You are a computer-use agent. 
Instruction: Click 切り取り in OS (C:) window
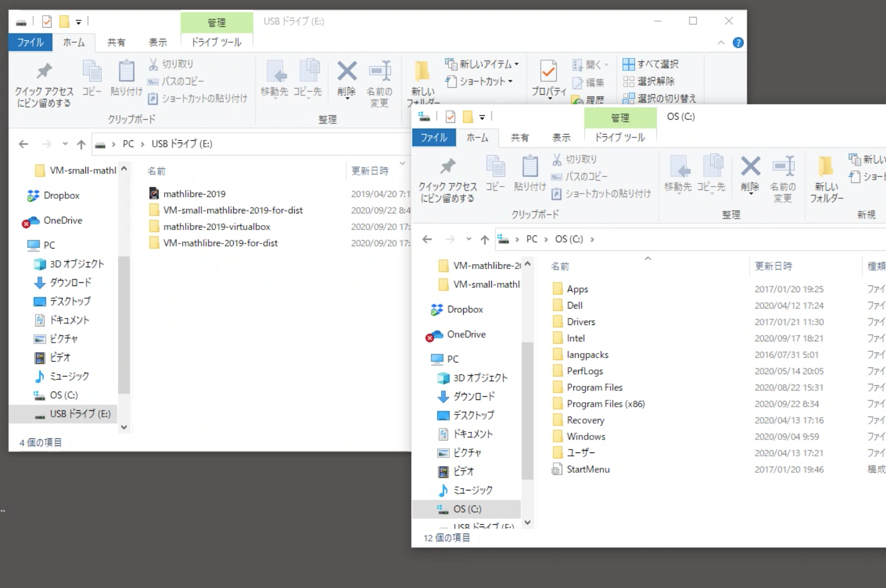pos(574,159)
